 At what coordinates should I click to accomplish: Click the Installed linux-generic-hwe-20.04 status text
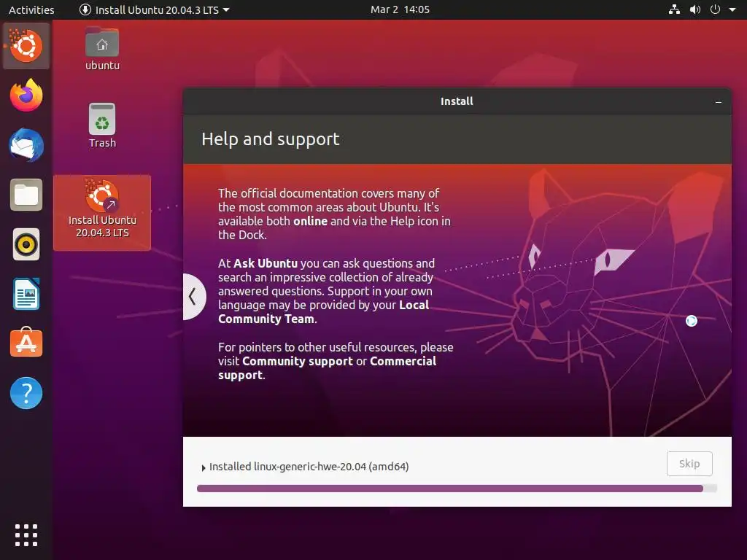coord(309,467)
